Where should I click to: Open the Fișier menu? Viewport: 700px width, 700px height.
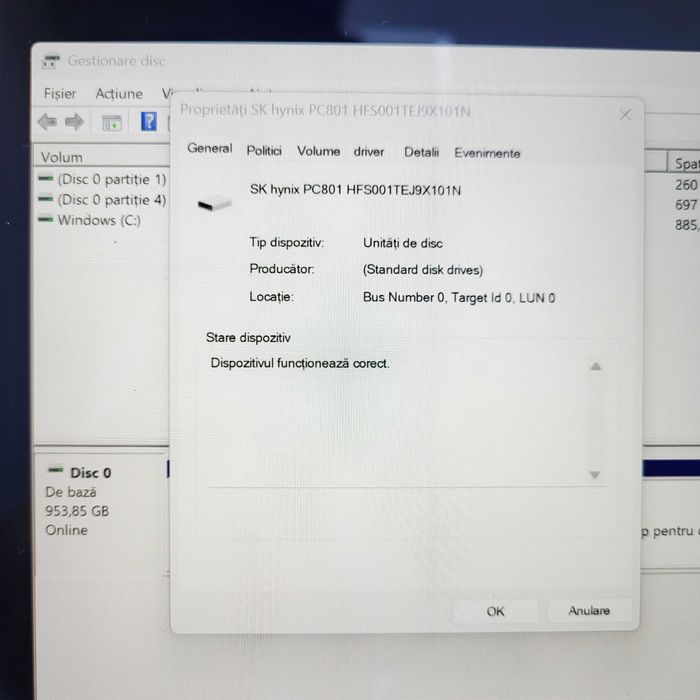point(60,94)
